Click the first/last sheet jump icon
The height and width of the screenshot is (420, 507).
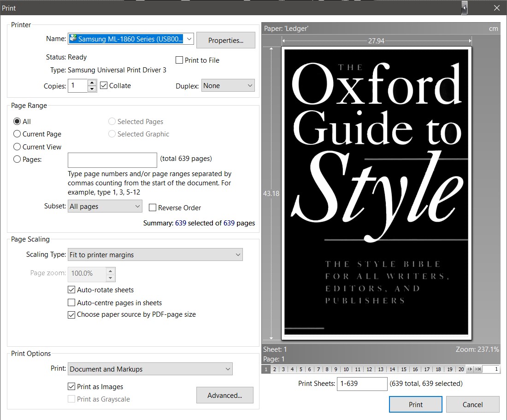pyautogui.click(x=478, y=369)
